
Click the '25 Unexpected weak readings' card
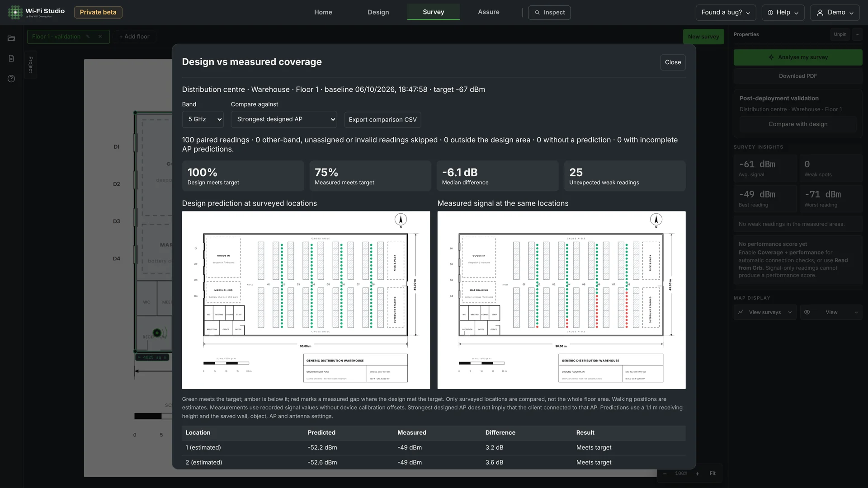pos(625,176)
